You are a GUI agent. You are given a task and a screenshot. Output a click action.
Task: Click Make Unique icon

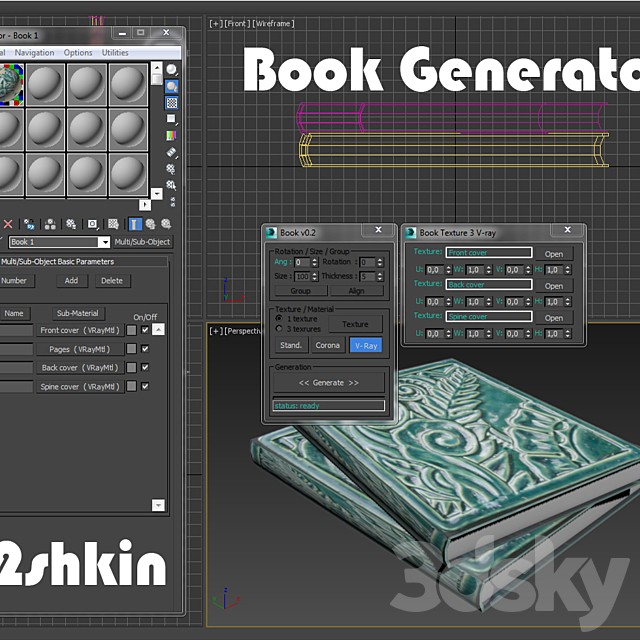pyautogui.click(x=50, y=224)
